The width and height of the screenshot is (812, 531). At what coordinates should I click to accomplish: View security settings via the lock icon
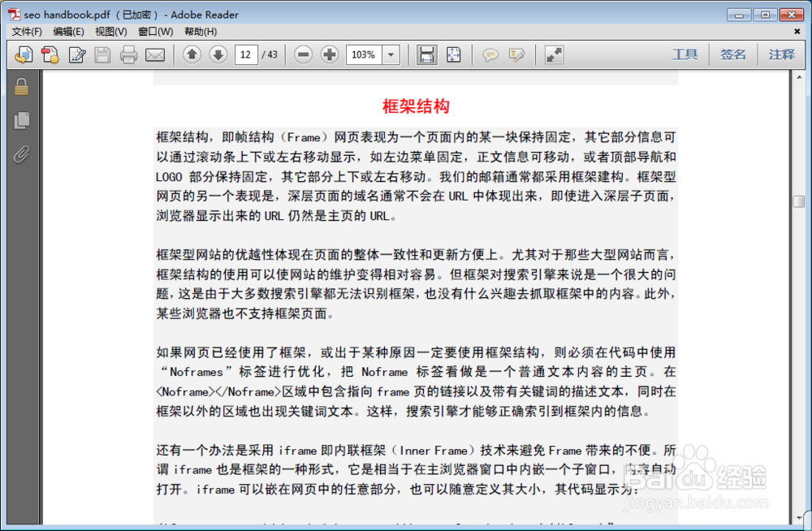pos(22,86)
